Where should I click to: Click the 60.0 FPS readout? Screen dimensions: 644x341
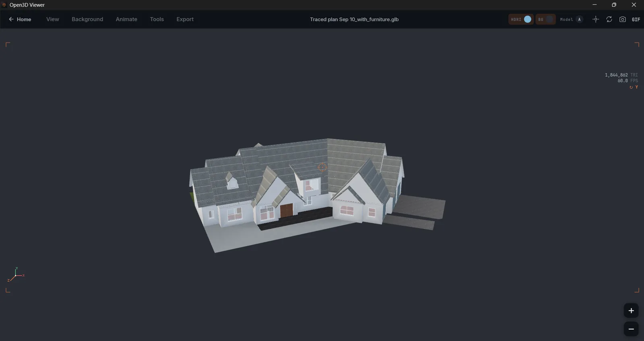pos(627,81)
